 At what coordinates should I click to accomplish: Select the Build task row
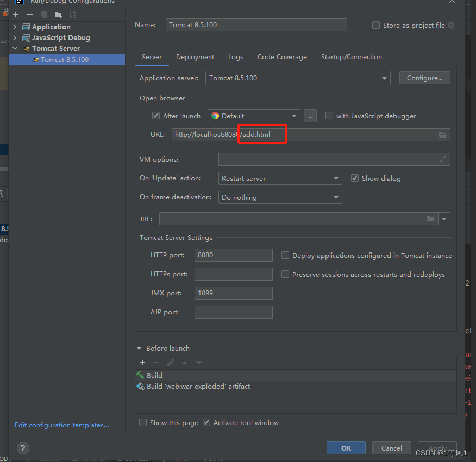click(x=296, y=376)
